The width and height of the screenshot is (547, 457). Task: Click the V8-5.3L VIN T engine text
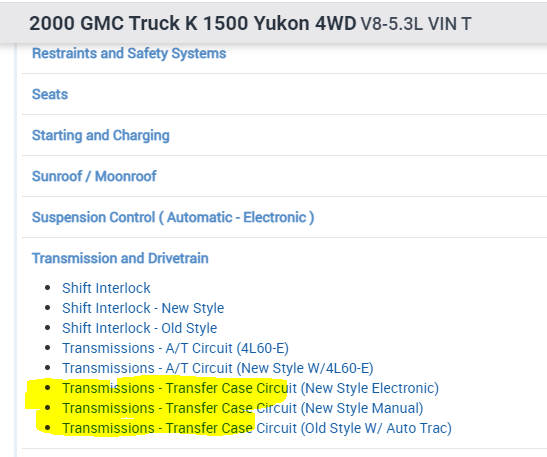tap(416, 24)
